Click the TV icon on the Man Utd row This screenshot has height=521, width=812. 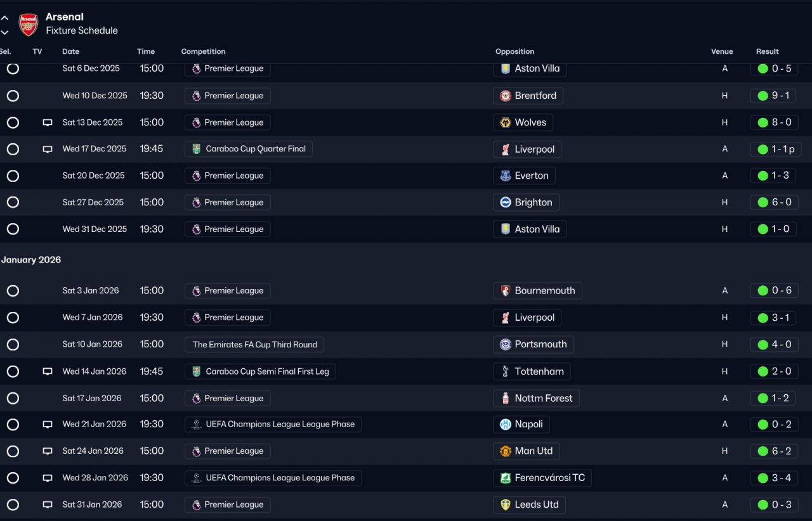click(48, 451)
